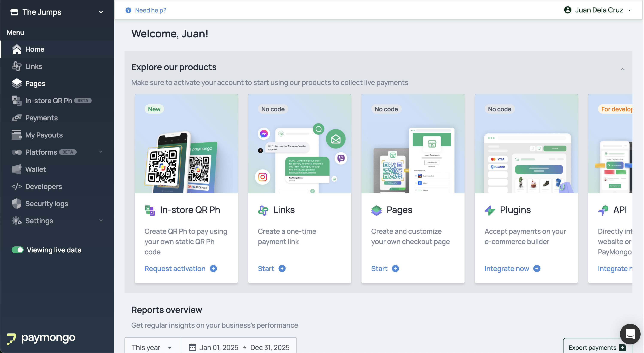644x353 pixels.
Task: Click the Wallet icon in sidebar
Action: click(17, 169)
